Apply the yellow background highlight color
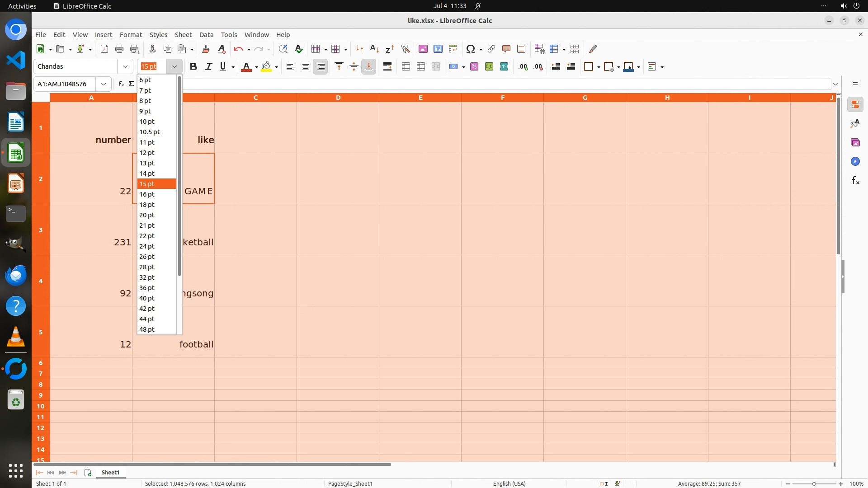 pyautogui.click(x=266, y=67)
